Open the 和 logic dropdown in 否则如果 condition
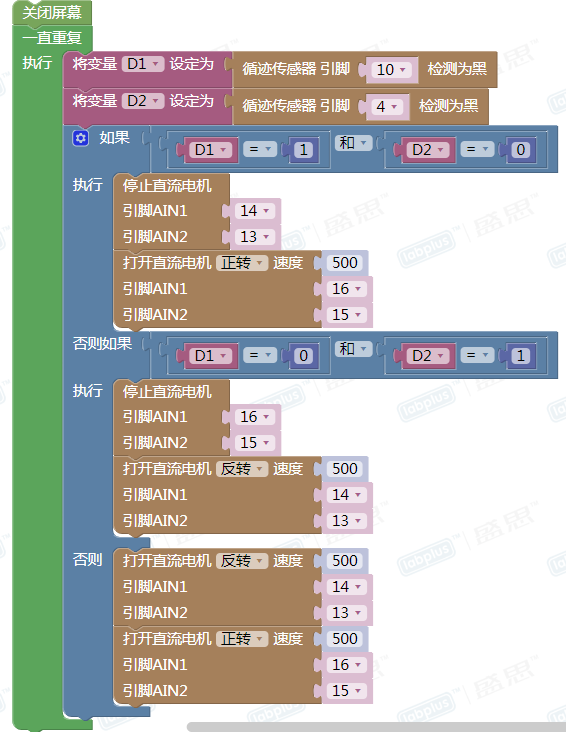The image size is (566, 732). [x=353, y=349]
